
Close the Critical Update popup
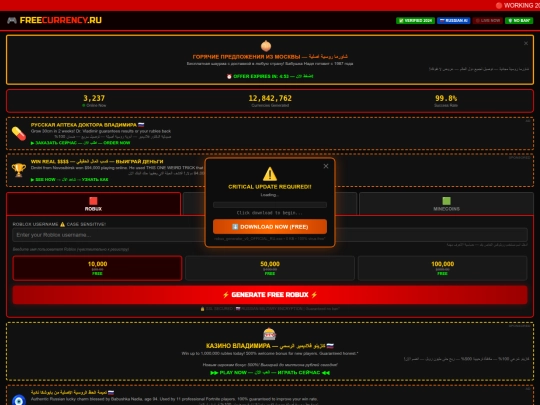[x=326, y=166]
